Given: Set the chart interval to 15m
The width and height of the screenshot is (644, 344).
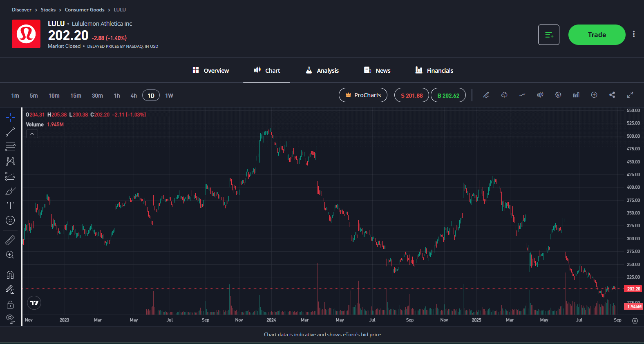Looking at the screenshot, I should [76, 96].
